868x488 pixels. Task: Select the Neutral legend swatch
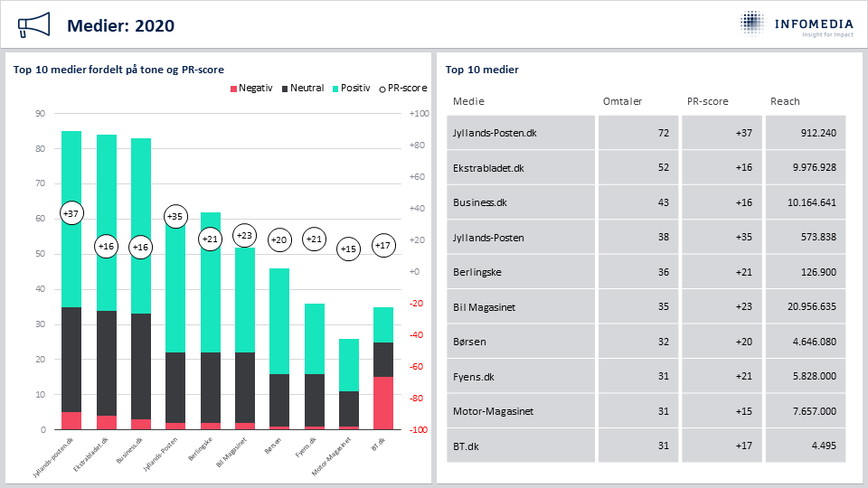coord(285,89)
